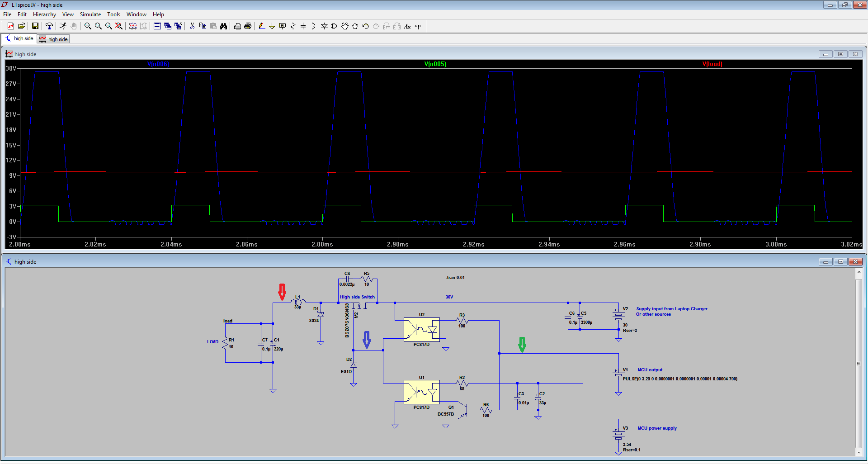Click the New Schematic toolbar icon
The height and width of the screenshot is (464, 868).
(11, 26)
